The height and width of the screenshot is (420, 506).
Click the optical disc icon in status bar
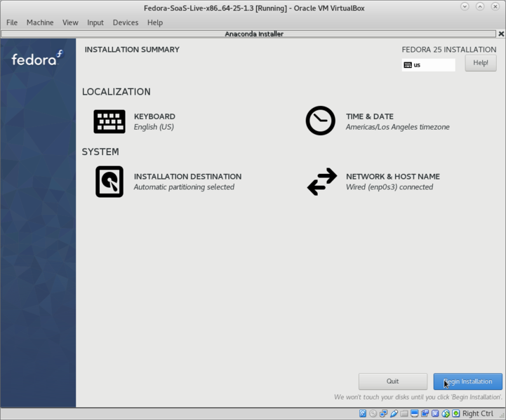click(x=373, y=414)
